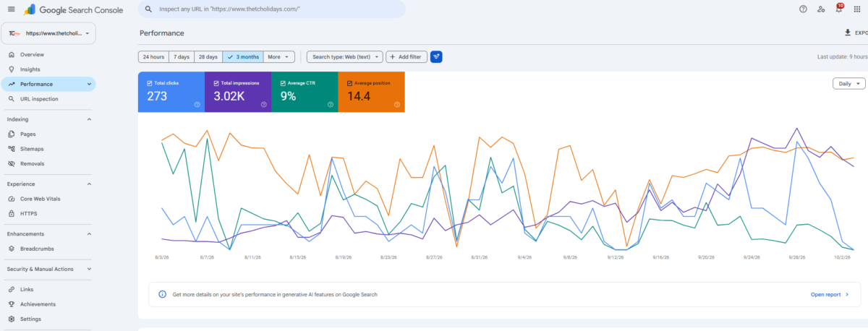Open the Daily granularity dropdown

point(848,83)
